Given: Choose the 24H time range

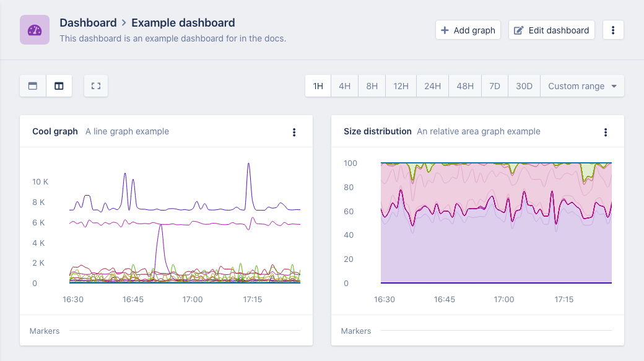Looking at the screenshot, I should (x=432, y=86).
